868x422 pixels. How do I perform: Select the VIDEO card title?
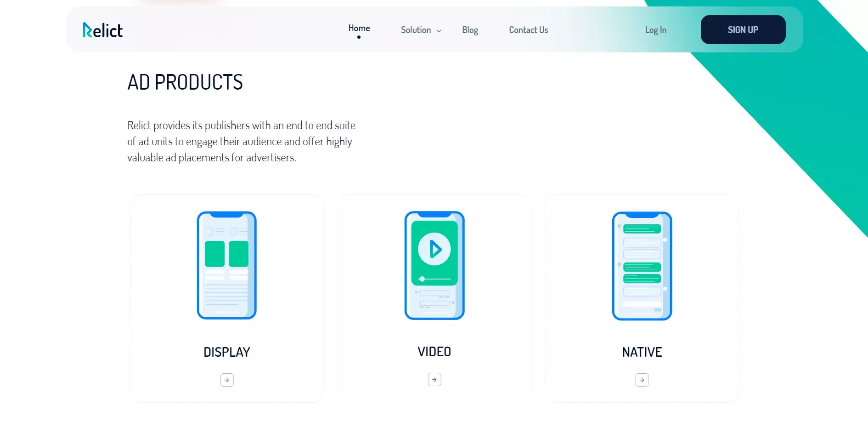[x=434, y=352]
